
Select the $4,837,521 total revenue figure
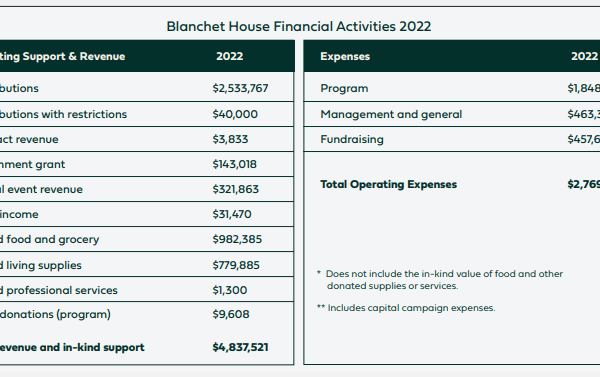(240, 347)
